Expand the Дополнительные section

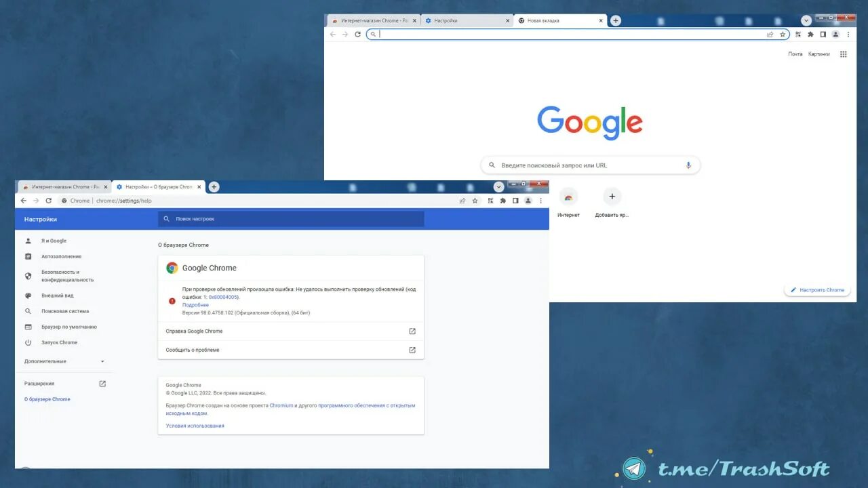[64, 361]
